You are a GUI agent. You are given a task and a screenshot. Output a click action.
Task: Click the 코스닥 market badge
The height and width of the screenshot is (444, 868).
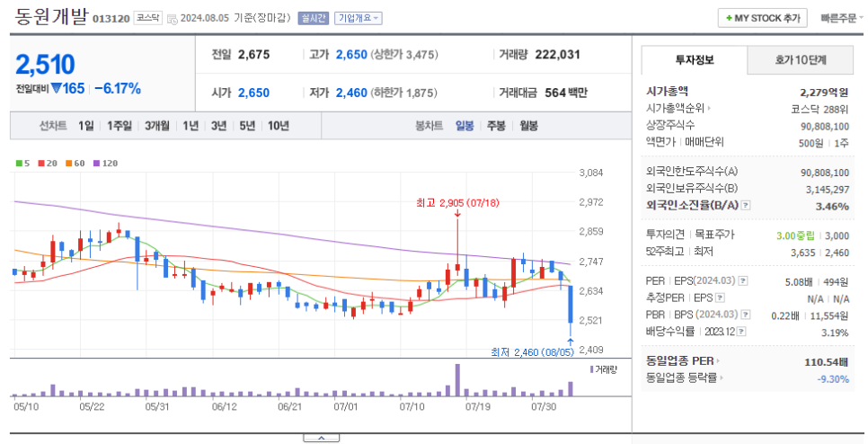[x=147, y=18]
